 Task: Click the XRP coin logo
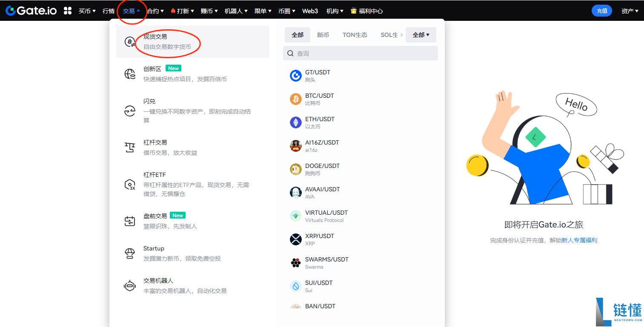(x=296, y=239)
